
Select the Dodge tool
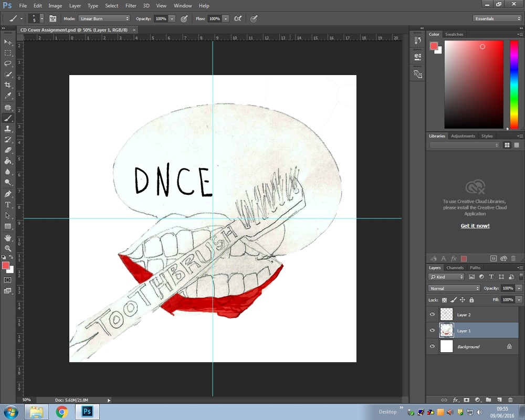(x=8, y=183)
